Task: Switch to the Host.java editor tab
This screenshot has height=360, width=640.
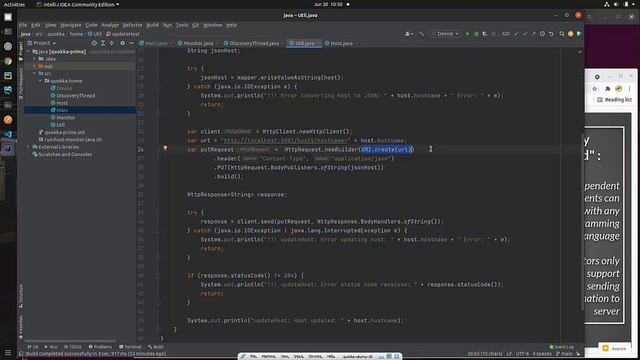Action: click(x=341, y=43)
